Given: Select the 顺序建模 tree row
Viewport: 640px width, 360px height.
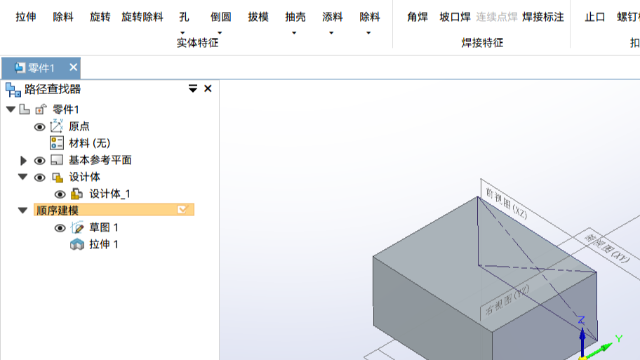Looking at the screenshot, I should click(x=114, y=210).
